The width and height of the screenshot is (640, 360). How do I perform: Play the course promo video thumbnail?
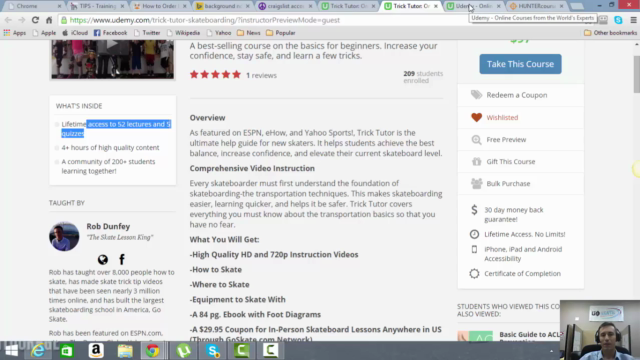tap(113, 59)
